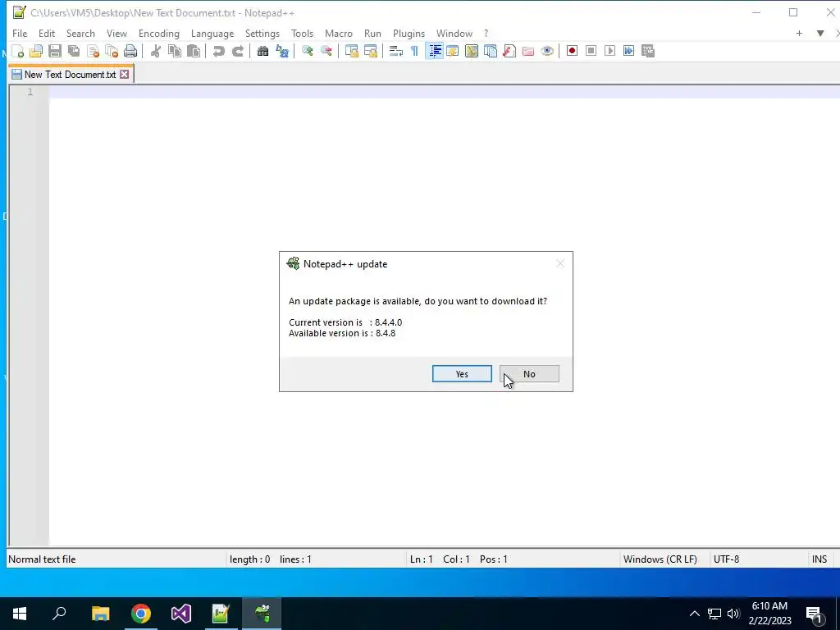Open the Window menu
Screen dimensions: 840x630
454,33
